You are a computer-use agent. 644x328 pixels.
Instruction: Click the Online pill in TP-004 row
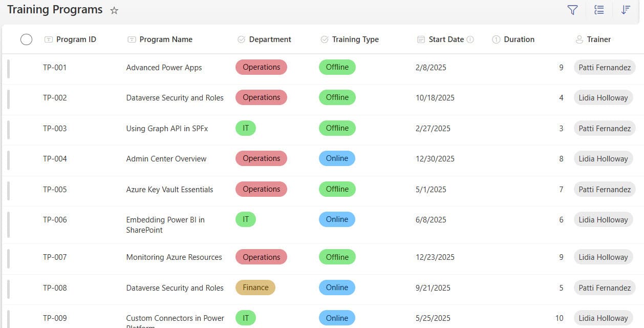337,158
